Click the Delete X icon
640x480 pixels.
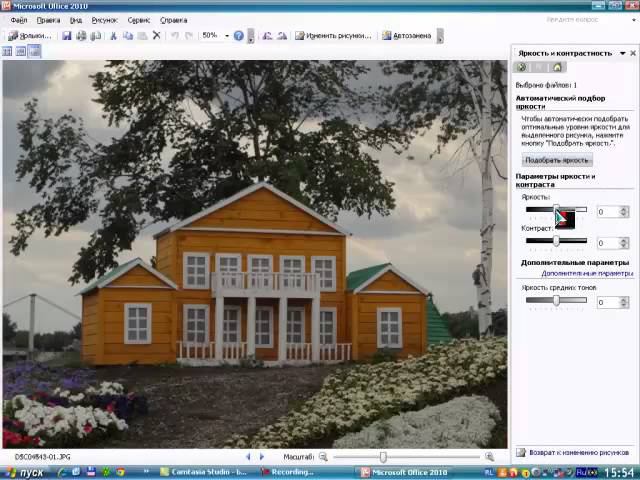(x=156, y=36)
